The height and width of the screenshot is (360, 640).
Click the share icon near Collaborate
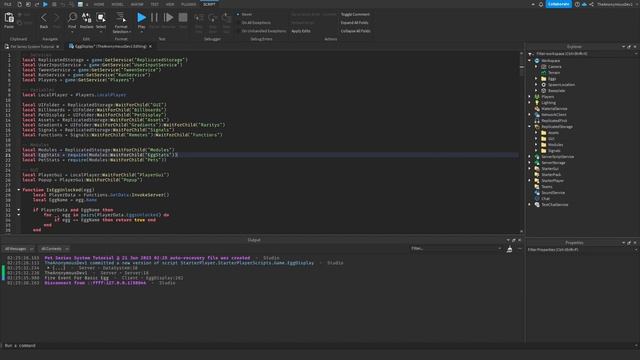(591, 4)
